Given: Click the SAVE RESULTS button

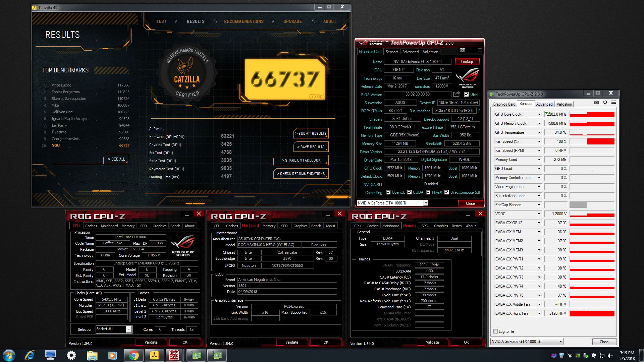Looking at the screenshot, I should (x=311, y=147).
